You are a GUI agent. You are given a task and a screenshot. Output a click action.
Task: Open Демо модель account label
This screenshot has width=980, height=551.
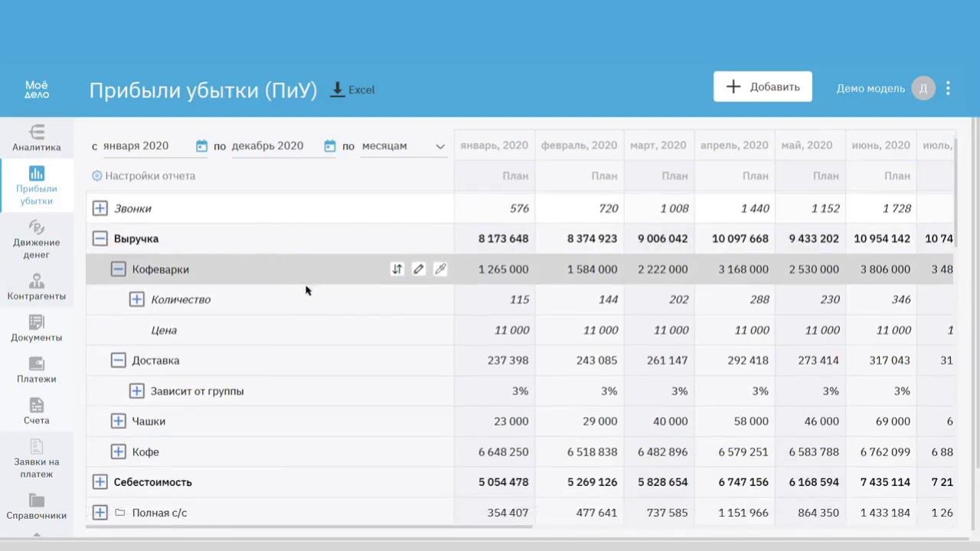click(871, 88)
